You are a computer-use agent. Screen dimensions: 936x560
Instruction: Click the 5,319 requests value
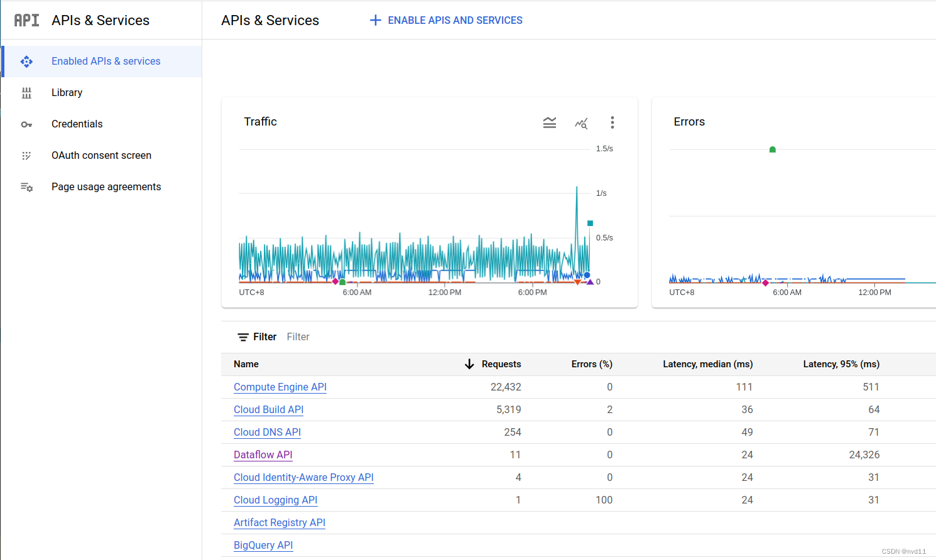click(509, 410)
